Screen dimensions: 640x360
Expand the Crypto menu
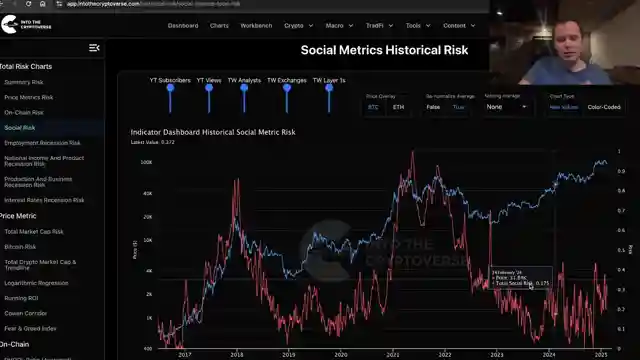(x=299, y=25)
